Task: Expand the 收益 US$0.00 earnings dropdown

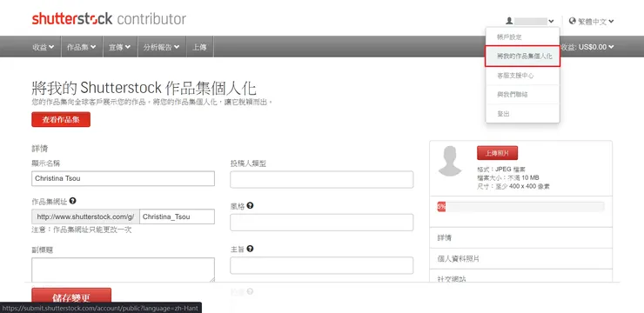Action: 587,47
